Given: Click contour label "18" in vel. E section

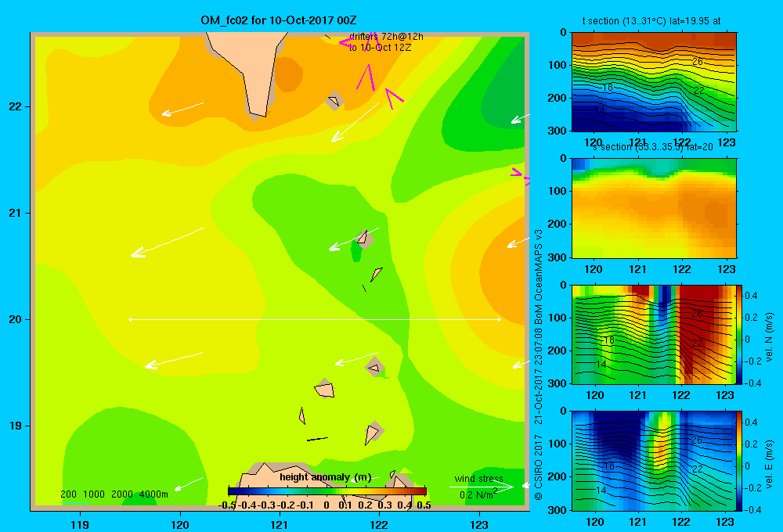Looking at the screenshot, I should pos(608,466).
